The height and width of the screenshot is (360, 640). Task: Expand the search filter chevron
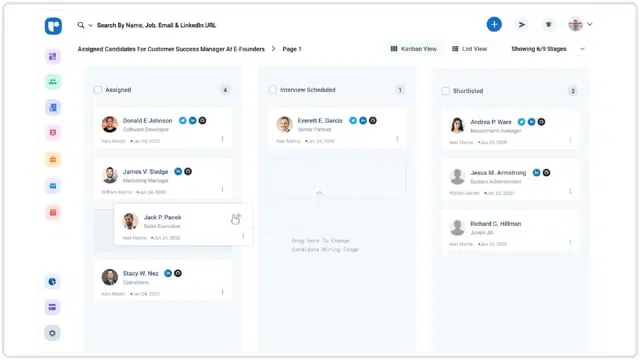pos(90,25)
